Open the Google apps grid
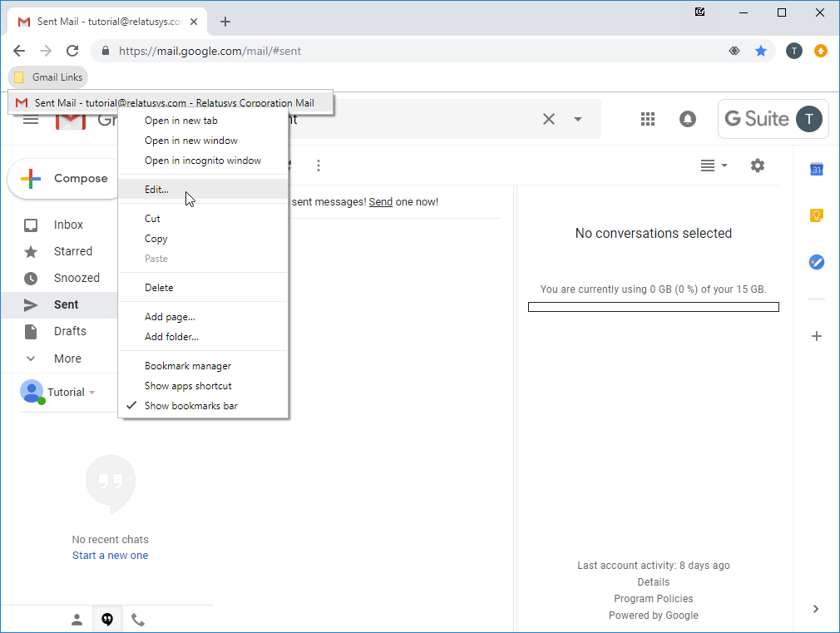840x633 pixels. 648,119
